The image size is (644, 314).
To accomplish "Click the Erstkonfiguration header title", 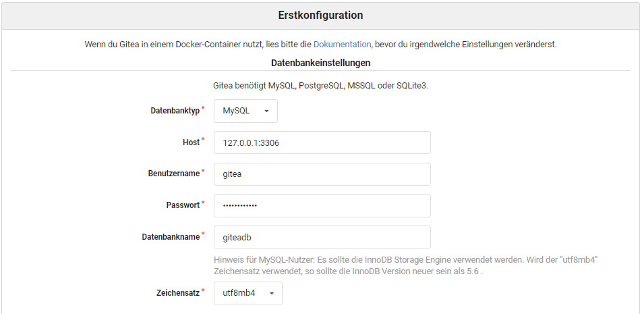I will click(x=320, y=15).
